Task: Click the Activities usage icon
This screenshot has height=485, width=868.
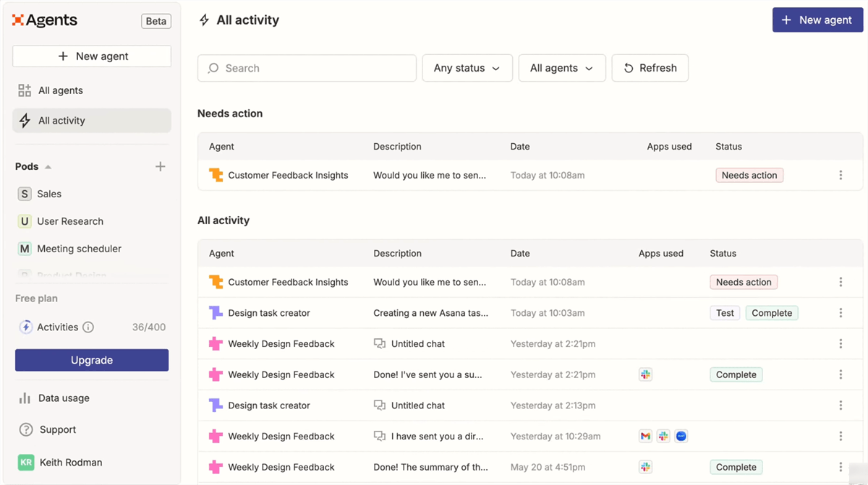Action: pyautogui.click(x=25, y=327)
